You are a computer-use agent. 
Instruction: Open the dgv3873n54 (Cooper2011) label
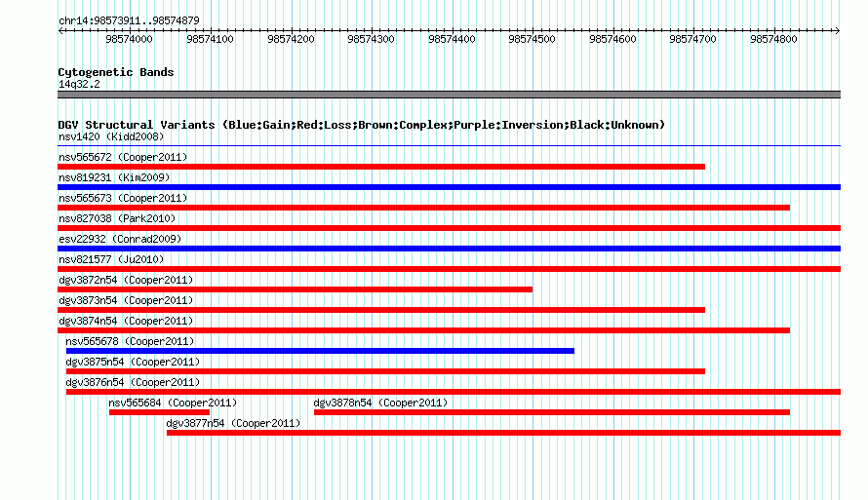(x=126, y=300)
